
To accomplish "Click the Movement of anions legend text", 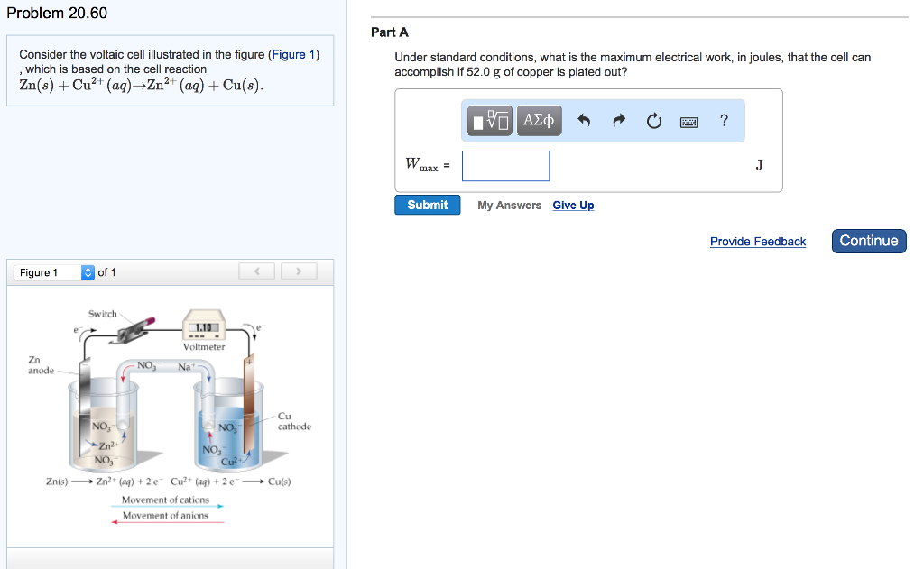I will coord(166,516).
